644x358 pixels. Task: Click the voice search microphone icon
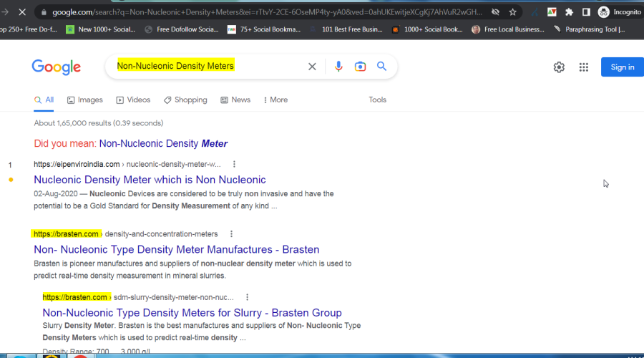pos(338,67)
